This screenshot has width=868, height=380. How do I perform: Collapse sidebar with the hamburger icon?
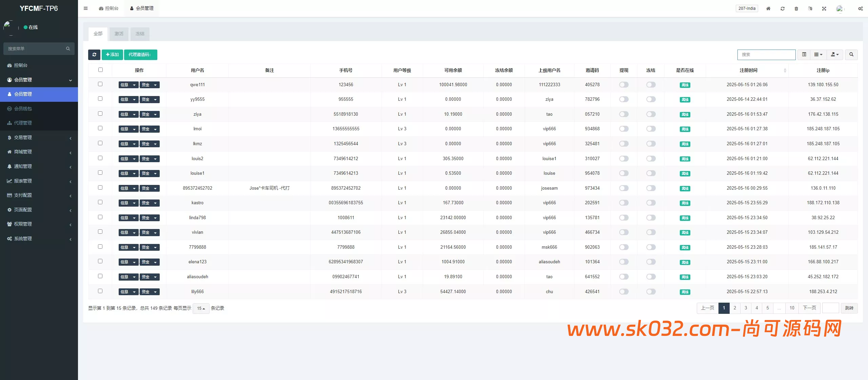coord(86,8)
